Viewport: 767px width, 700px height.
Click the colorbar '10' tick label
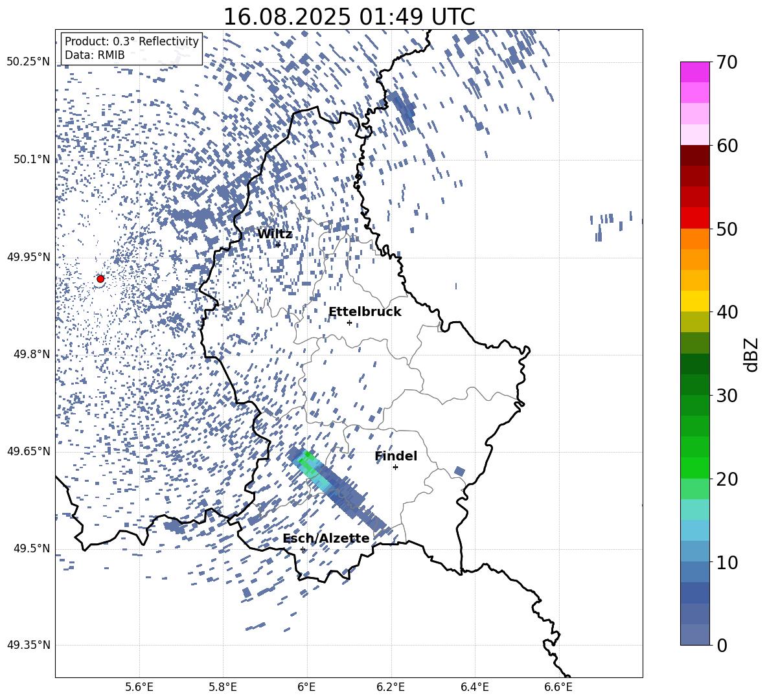[x=727, y=562]
